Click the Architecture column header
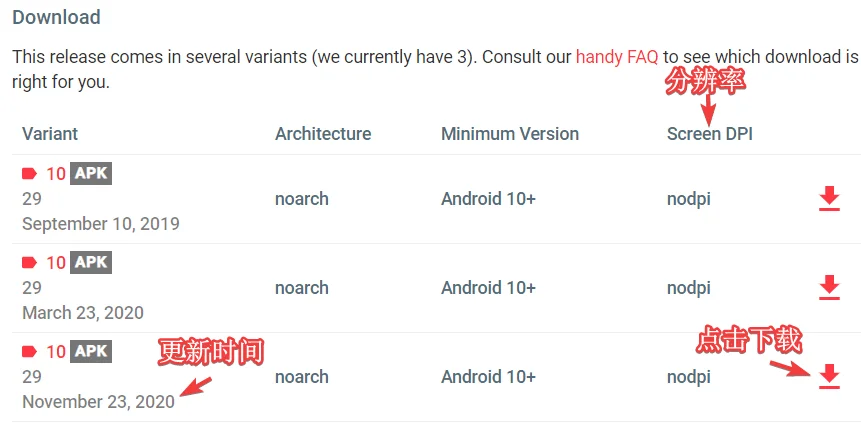The width and height of the screenshot is (861, 428). click(x=323, y=134)
